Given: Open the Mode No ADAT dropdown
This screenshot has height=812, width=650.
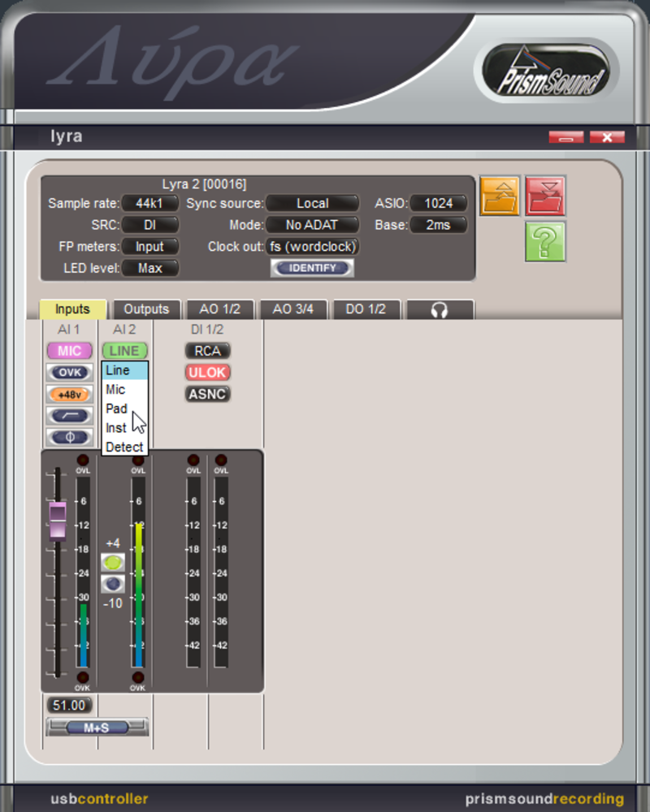Looking at the screenshot, I should pyautogui.click(x=313, y=225).
